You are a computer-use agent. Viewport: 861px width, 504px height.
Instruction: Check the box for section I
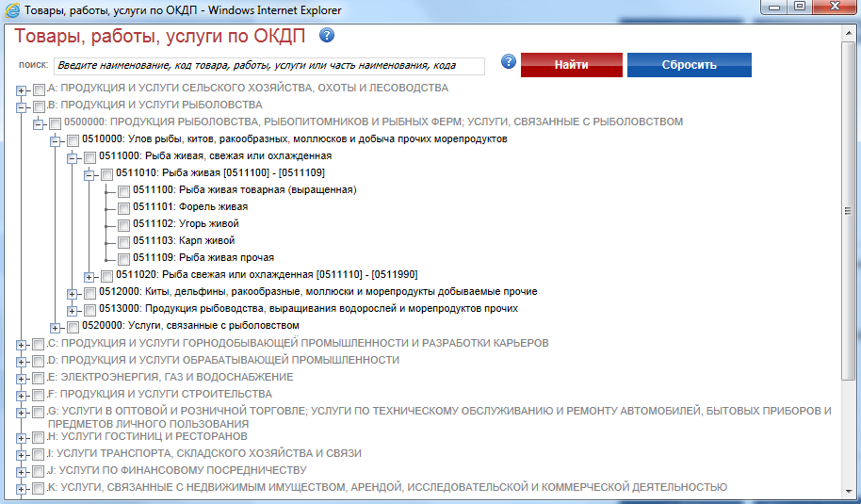coord(38,455)
